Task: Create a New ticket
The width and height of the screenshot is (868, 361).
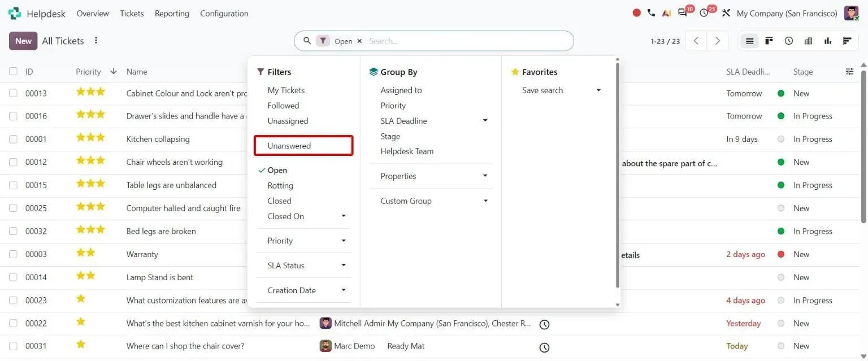Action: click(23, 41)
